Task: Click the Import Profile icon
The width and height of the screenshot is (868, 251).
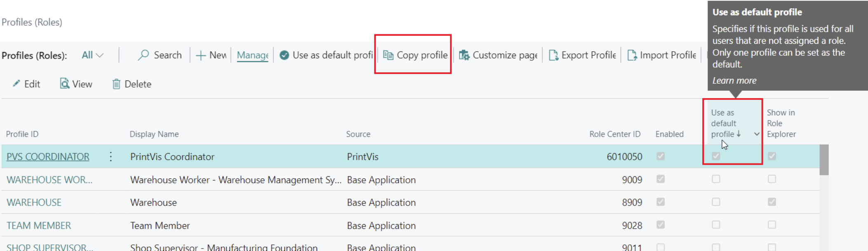Action: coord(632,55)
